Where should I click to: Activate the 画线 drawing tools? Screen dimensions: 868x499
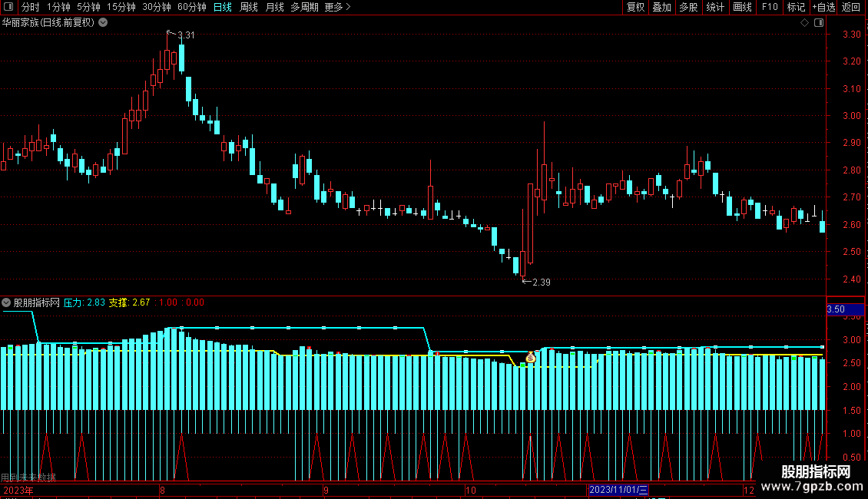[x=742, y=7]
